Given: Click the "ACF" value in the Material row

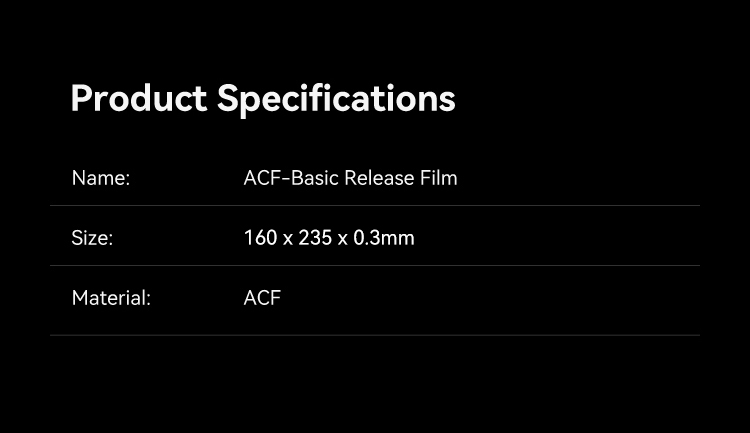Looking at the screenshot, I should click(x=262, y=298).
